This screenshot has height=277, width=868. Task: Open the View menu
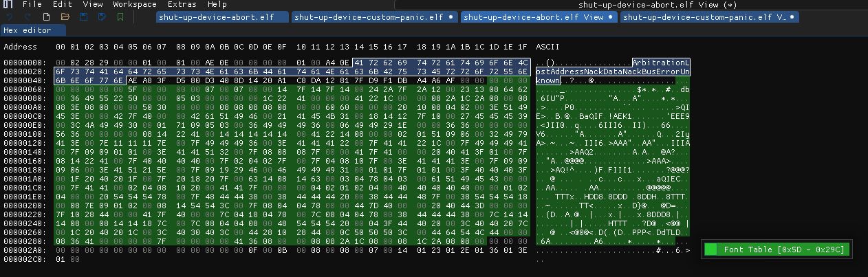pos(92,4)
